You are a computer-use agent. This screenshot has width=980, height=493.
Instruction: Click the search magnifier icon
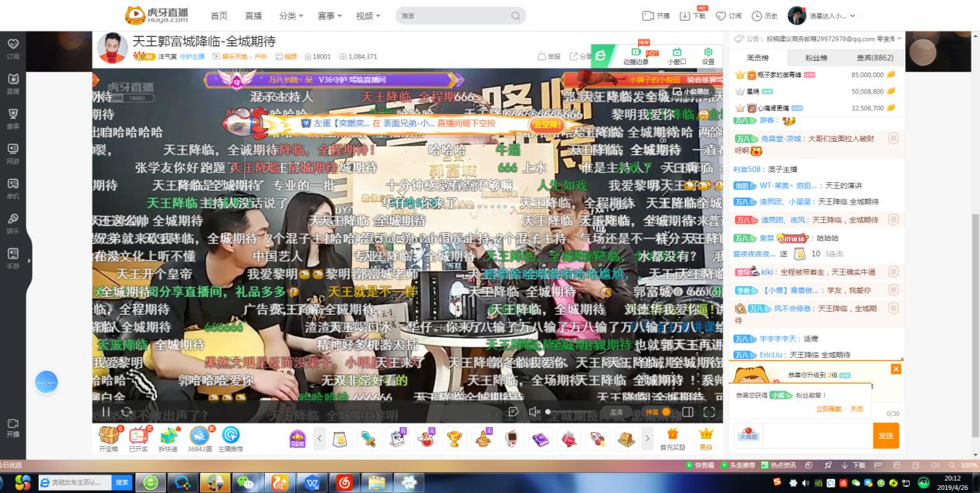516,15
